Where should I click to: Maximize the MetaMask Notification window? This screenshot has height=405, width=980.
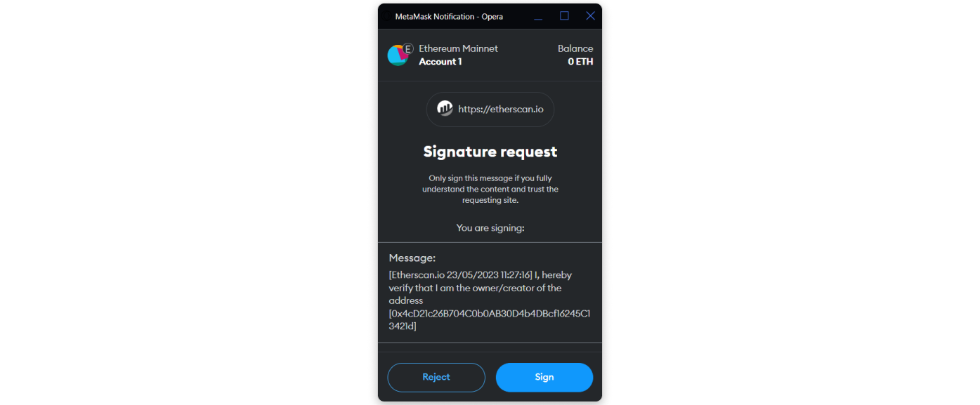tap(564, 15)
